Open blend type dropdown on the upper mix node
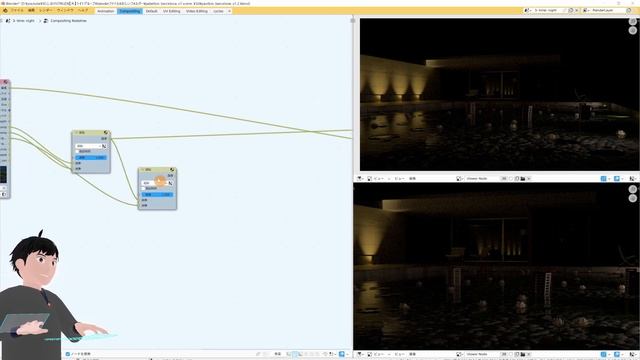 point(88,146)
